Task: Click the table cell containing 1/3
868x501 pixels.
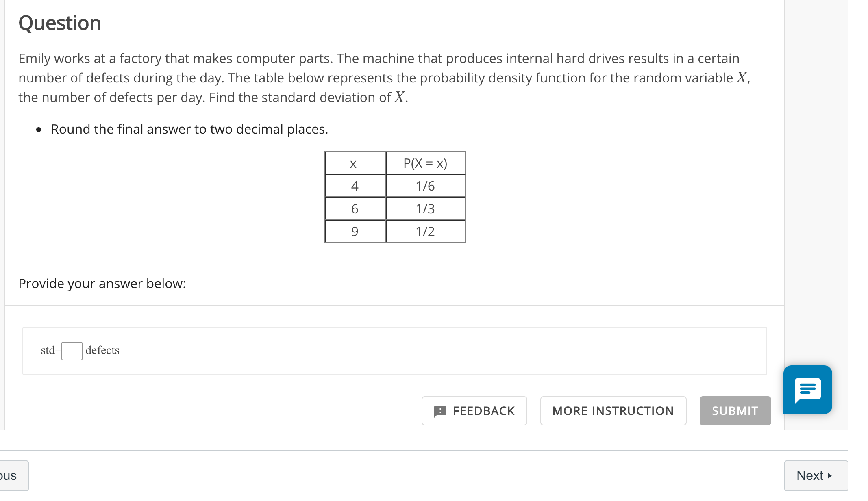Action: click(425, 208)
